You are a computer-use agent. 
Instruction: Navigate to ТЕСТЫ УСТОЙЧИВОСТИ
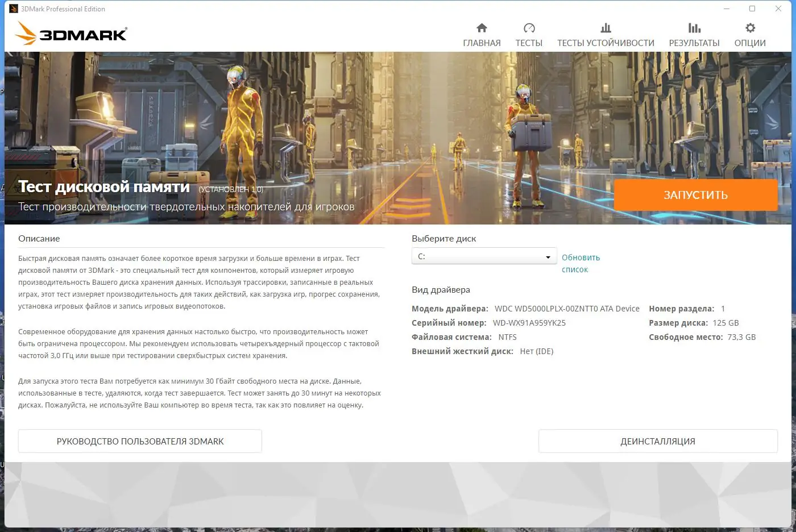click(605, 42)
